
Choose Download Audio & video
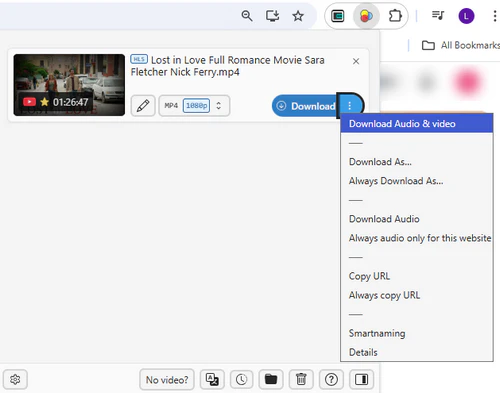click(x=417, y=124)
